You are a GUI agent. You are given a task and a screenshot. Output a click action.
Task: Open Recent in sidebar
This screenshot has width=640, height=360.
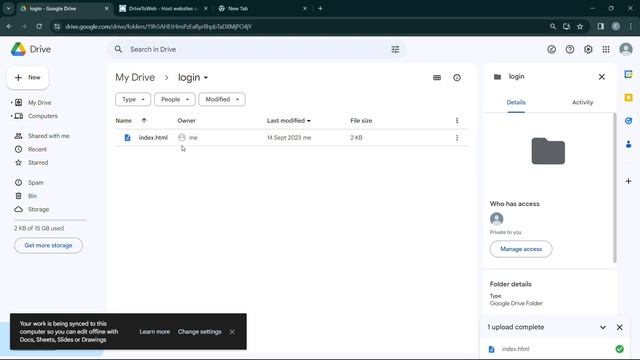[x=37, y=149]
